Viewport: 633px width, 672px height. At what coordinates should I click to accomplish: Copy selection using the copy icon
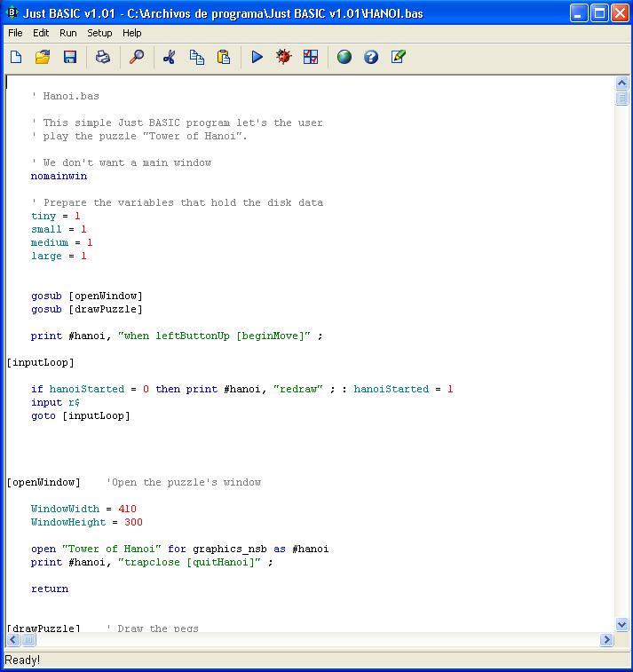click(197, 57)
